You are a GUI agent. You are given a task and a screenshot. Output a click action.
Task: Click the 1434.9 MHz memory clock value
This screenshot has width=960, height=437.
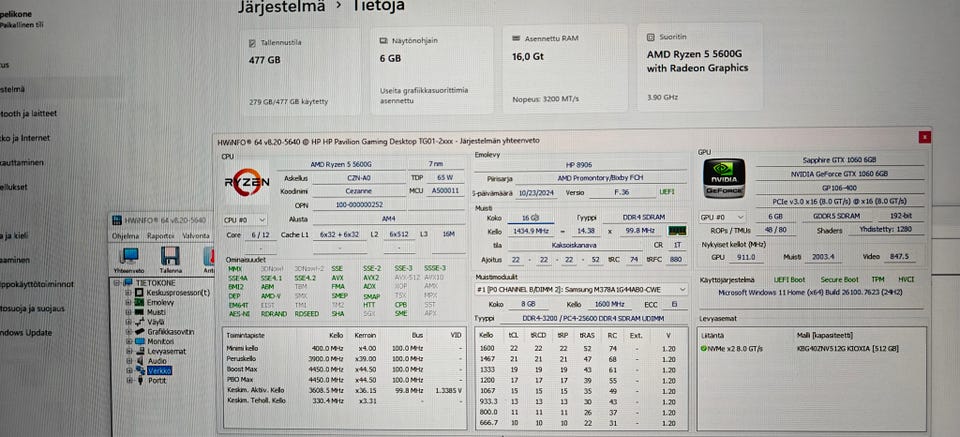tap(530, 231)
